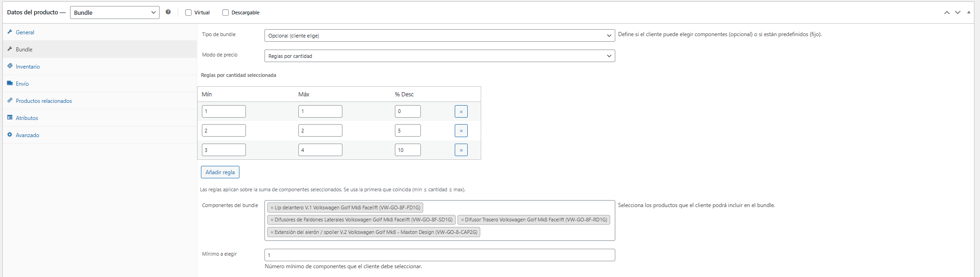980x277 pixels.
Task: Click the Máx field with value 4
Action: (320, 150)
